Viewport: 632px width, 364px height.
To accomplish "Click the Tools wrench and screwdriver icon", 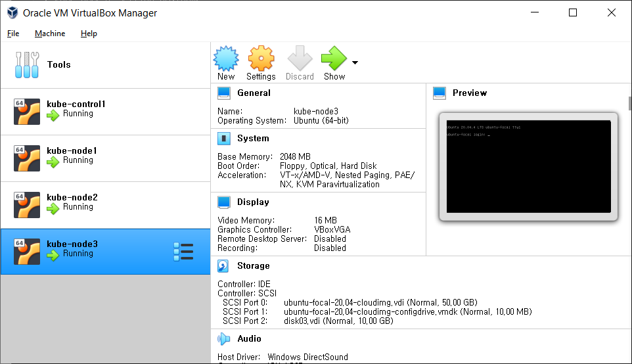I will click(x=27, y=64).
